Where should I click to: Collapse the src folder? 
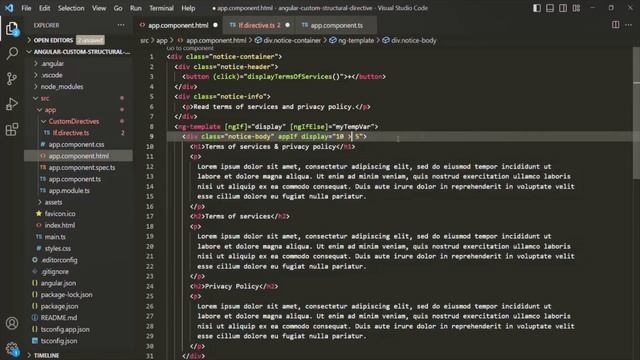coord(45,98)
